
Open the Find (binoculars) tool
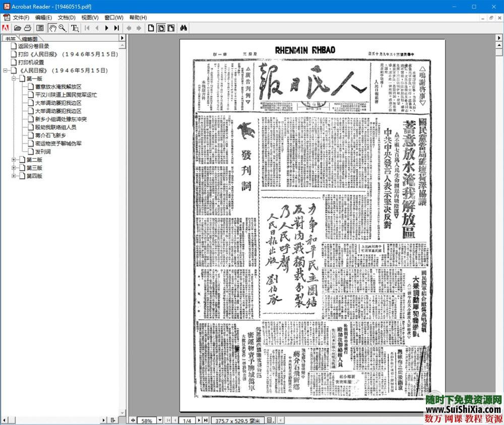coord(183,28)
